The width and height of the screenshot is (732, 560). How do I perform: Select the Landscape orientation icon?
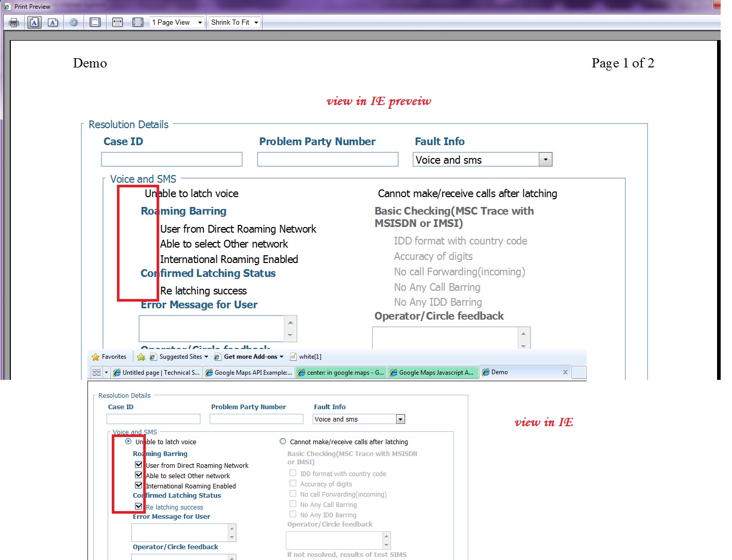pyautogui.click(x=52, y=22)
